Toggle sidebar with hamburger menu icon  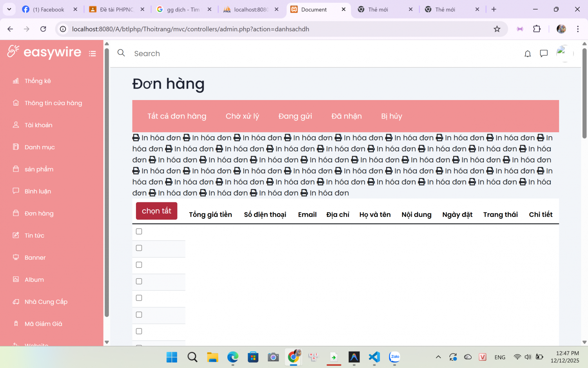[93, 53]
